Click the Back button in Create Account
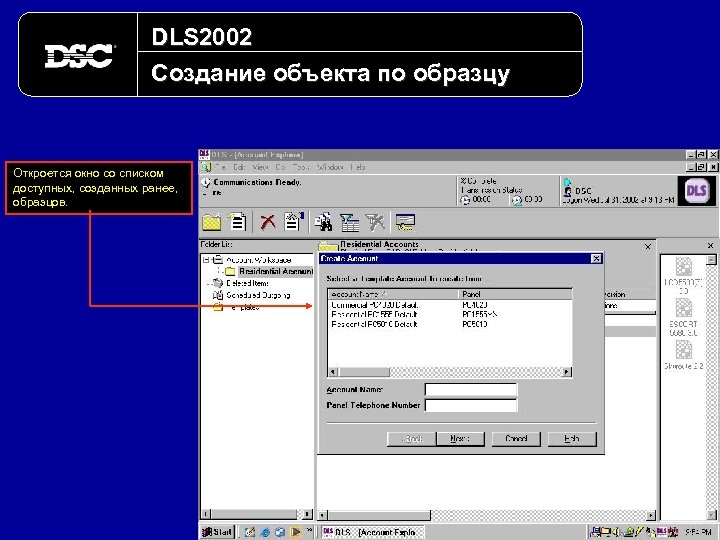This screenshot has width=720, height=540. tap(412, 439)
